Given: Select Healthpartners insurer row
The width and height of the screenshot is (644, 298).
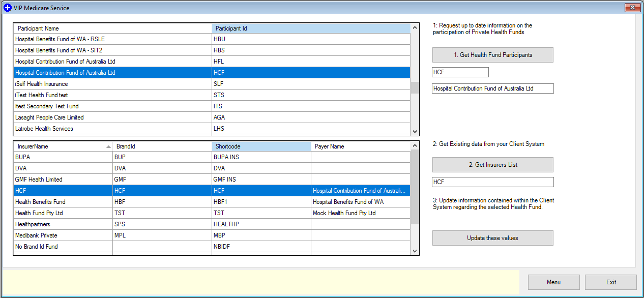Looking at the screenshot, I should click(212, 224).
